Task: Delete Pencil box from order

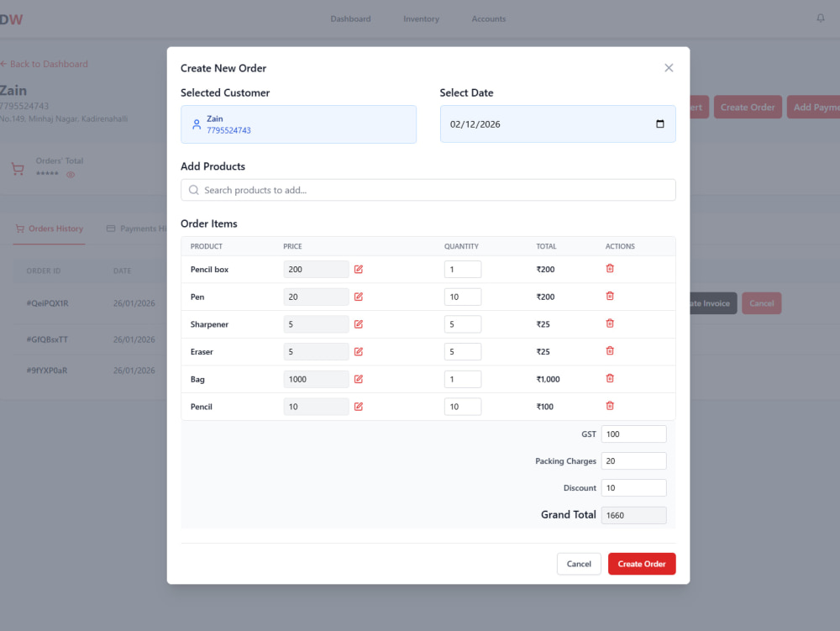Action: pyautogui.click(x=610, y=268)
